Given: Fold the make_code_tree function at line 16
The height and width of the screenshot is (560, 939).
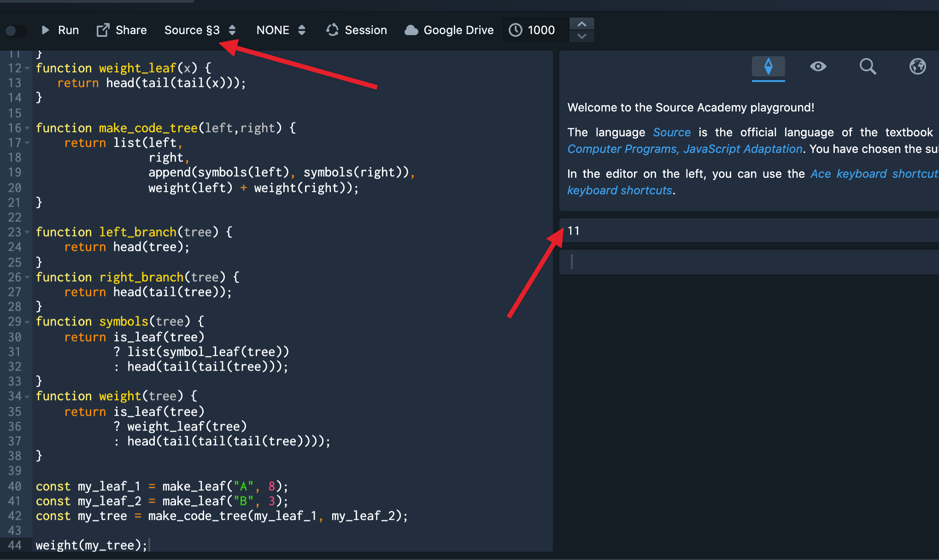Looking at the screenshot, I should (x=27, y=128).
